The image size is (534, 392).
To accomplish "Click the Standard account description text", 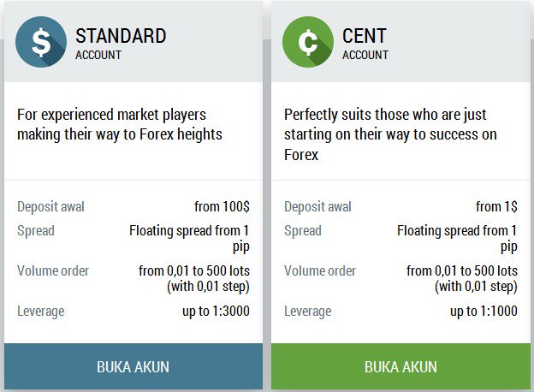I will point(120,124).
